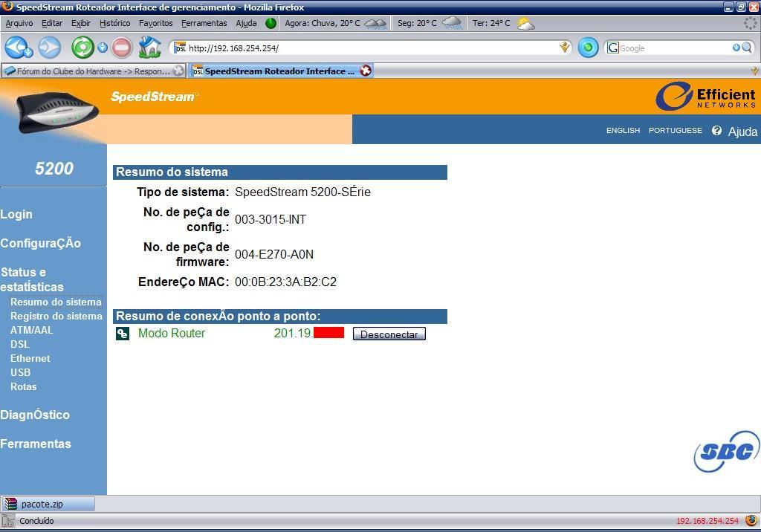Open Rotas link in sidebar
761x532 pixels.
coord(23,386)
